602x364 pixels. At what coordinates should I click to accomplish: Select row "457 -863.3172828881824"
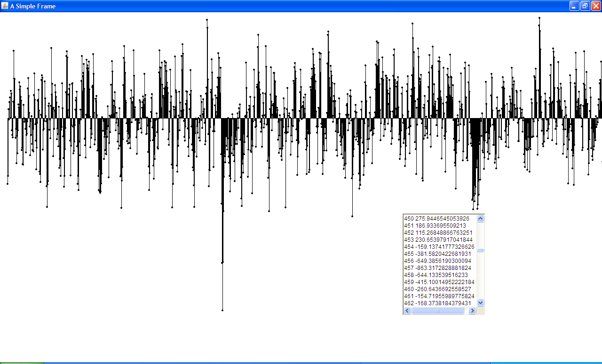pyautogui.click(x=440, y=268)
